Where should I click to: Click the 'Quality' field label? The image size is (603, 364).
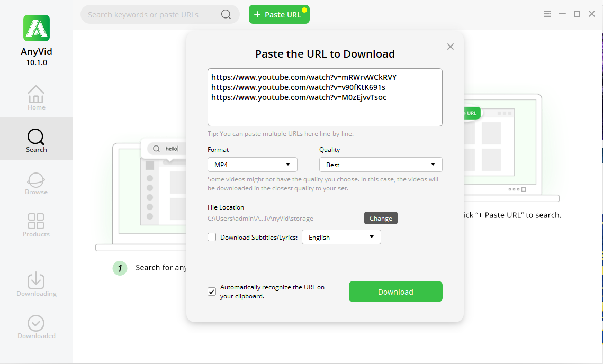tap(330, 150)
